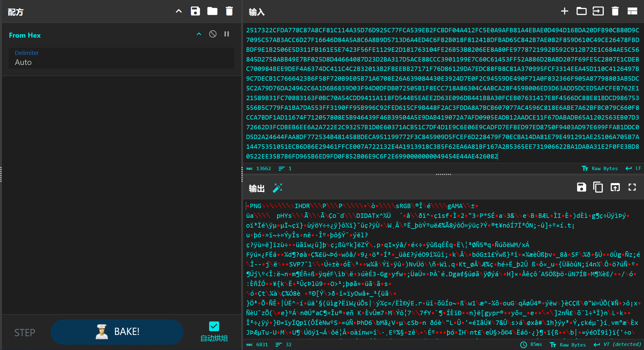Screen dimensions: 644x350
Task: Click the magic wand output icon
Action: tap(277, 188)
